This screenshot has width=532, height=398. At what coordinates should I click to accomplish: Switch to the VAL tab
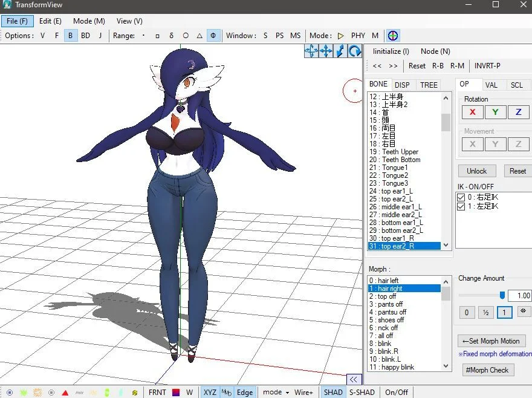click(491, 85)
